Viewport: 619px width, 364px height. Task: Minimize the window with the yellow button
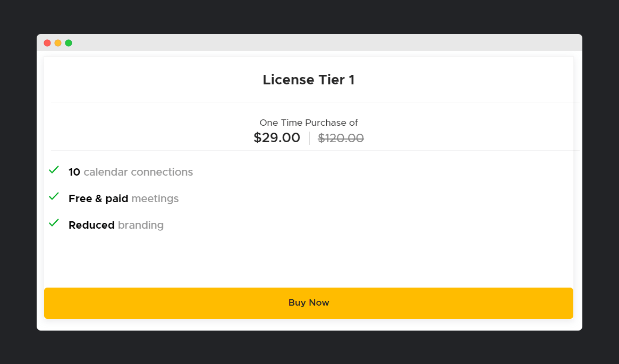click(57, 43)
